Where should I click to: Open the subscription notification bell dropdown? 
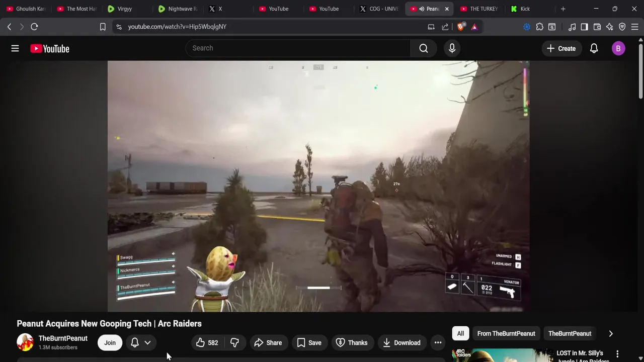coord(141,343)
